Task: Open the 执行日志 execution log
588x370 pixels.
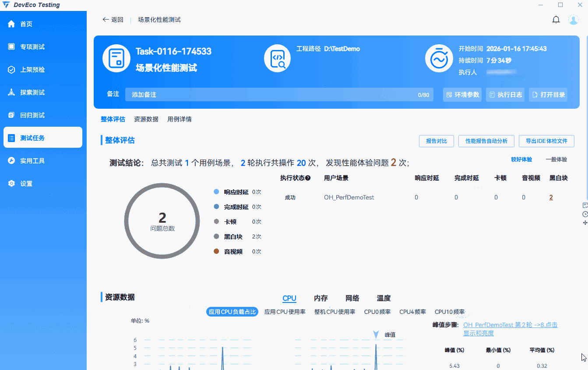Action: pos(505,95)
